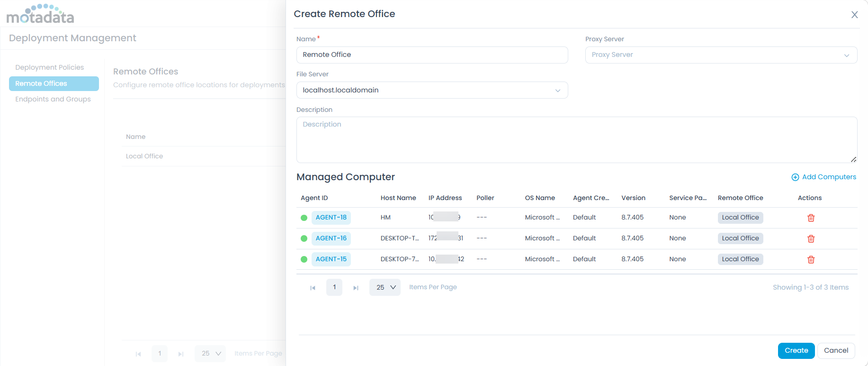Viewport: 868px width, 366px height.
Task: Click the IP Address column header
Action: pyautogui.click(x=445, y=198)
